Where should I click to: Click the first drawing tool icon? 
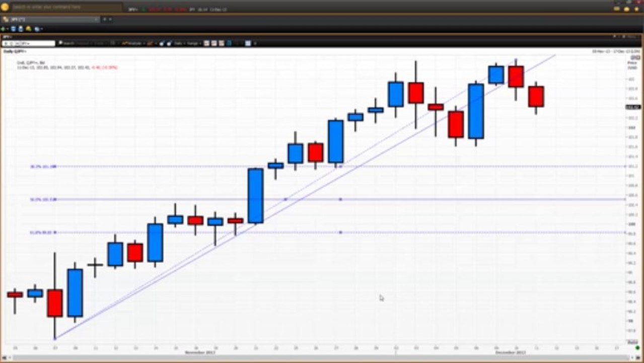[162, 43]
